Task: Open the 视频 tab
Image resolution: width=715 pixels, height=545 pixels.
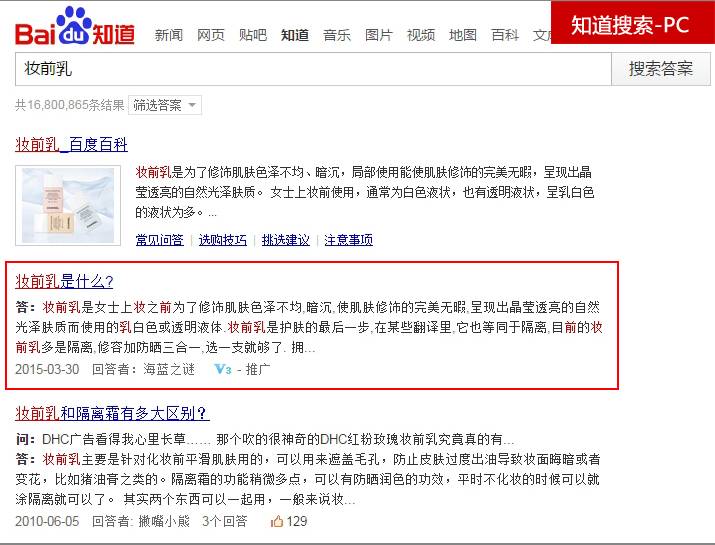Action: click(421, 35)
